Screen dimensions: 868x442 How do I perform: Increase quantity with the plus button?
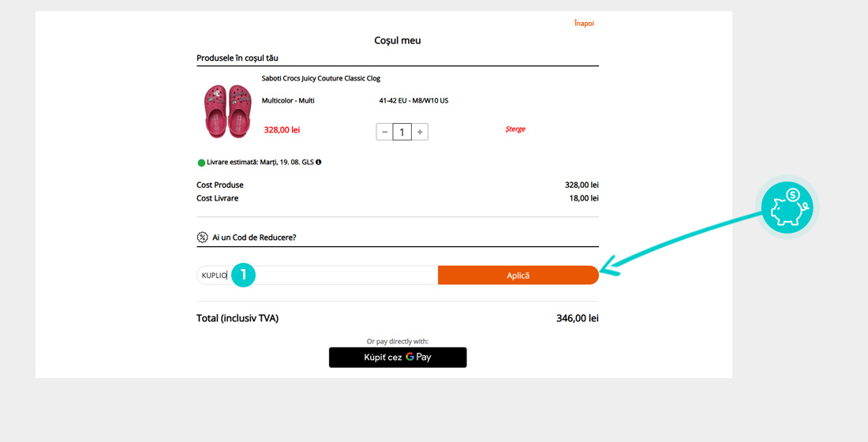(x=420, y=132)
